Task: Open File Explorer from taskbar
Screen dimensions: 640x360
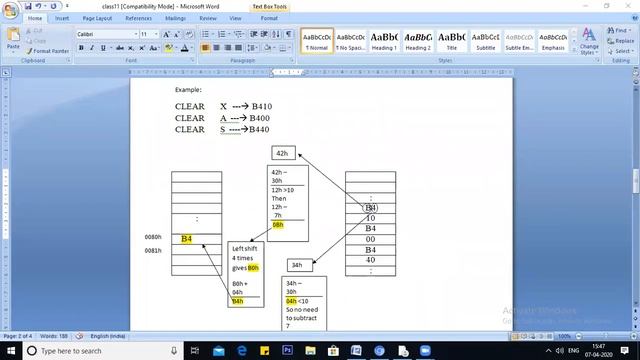Action: point(310,351)
